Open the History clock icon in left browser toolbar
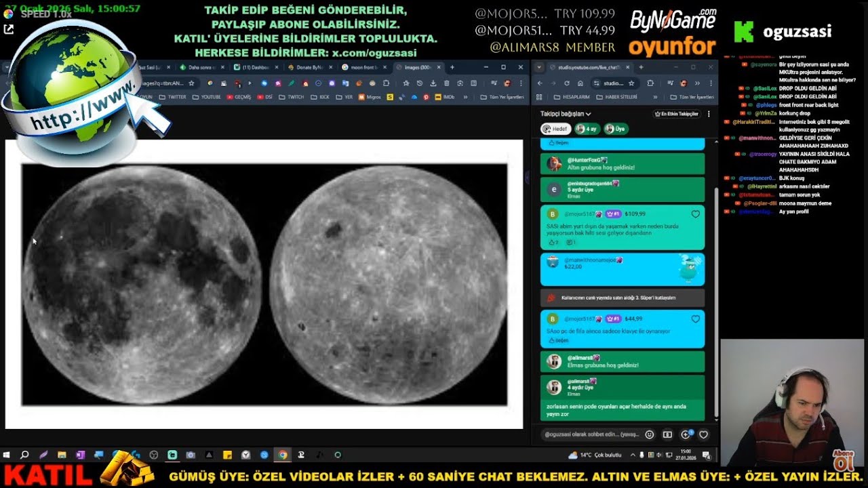This screenshot has height=488, width=868. point(419,83)
